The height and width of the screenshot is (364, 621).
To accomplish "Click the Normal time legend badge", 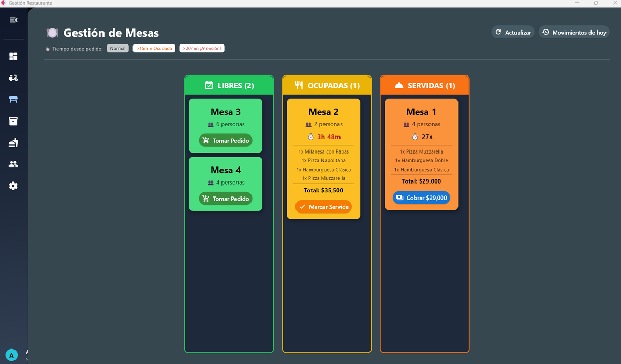I will [x=117, y=49].
